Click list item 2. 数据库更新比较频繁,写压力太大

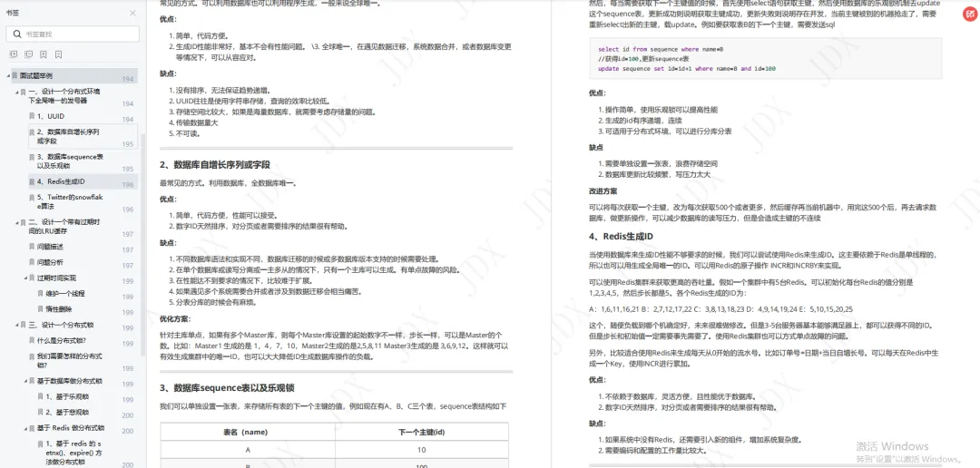pyautogui.click(x=653, y=174)
